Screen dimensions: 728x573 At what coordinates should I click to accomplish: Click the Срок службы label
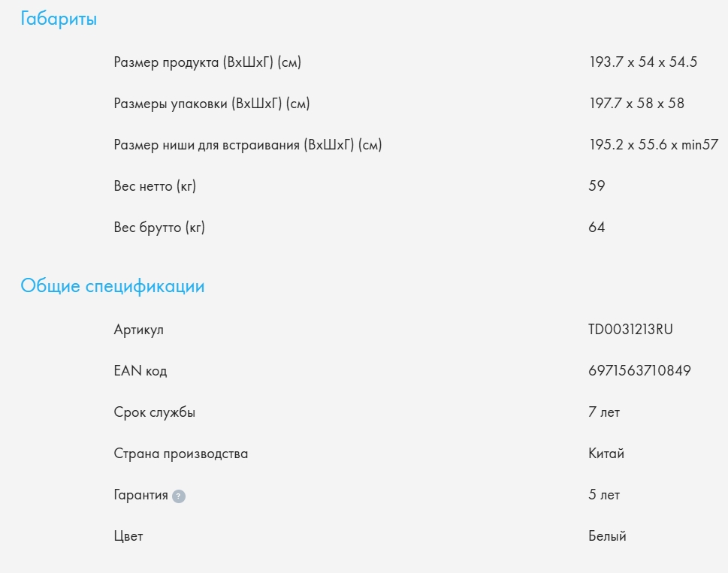154,412
